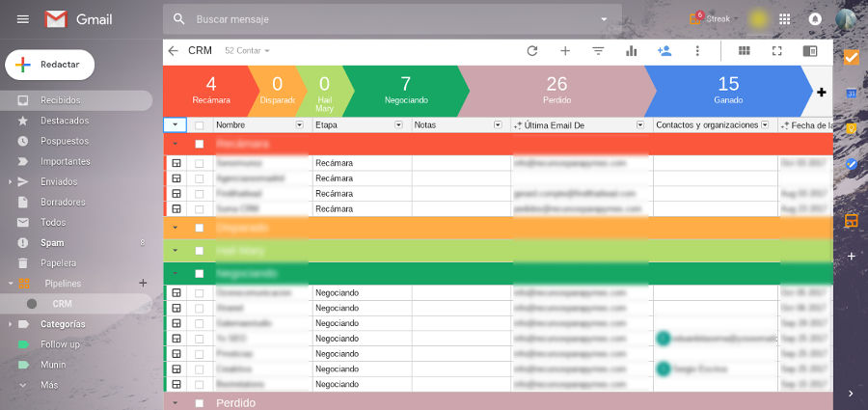Share pipeline with add-person icon
868x410 pixels.
[x=665, y=51]
